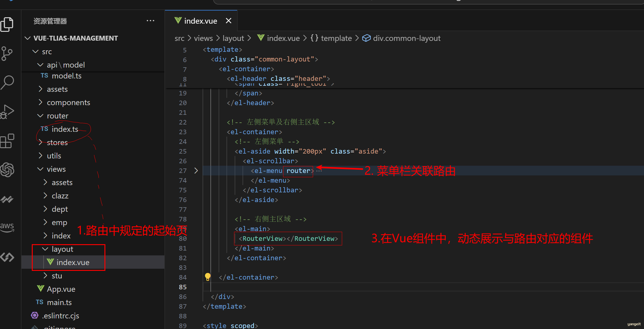644x329 pixels.
Task: Click the angle-bracket code extension icon in activity bar
Action: pos(7,257)
